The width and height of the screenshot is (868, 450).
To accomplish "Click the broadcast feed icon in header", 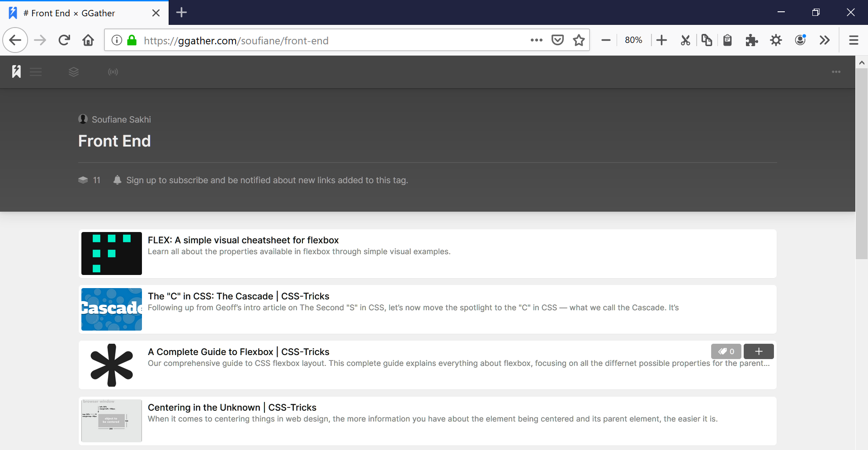I will [x=113, y=72].
